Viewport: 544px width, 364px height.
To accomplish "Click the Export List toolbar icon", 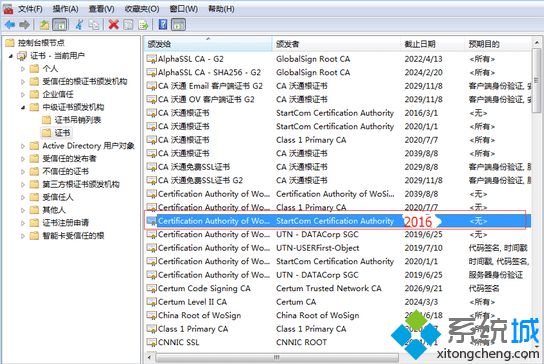I will (x=143, y=25).
